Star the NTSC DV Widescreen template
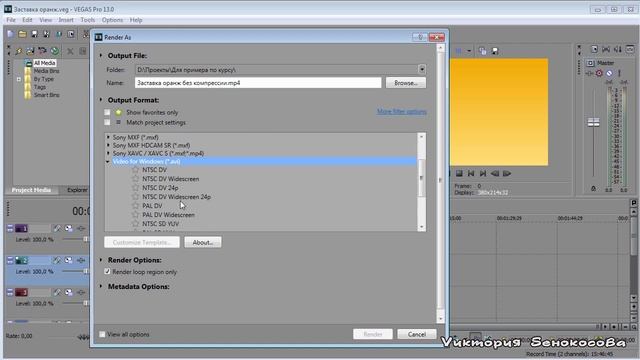This screenshot has width=640, height=360. pyautogui.click(x=136, y=179)
